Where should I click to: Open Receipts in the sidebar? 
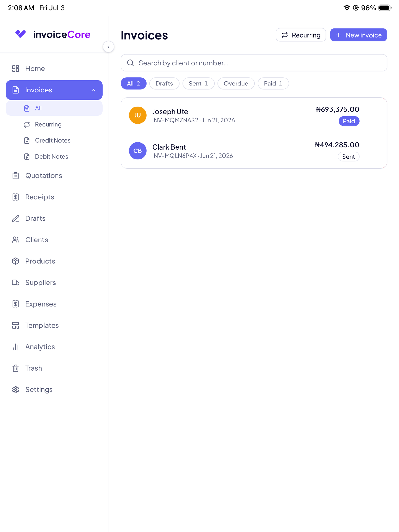[54, 197]
